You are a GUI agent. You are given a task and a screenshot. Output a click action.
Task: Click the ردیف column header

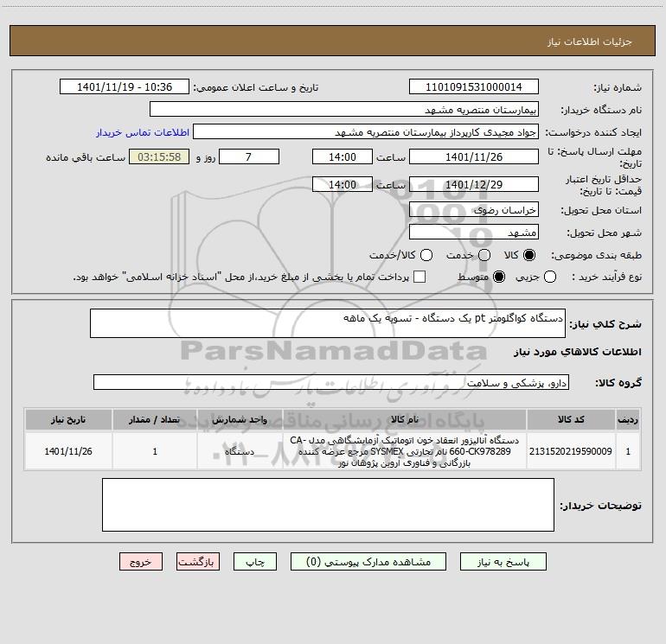point(628,419)
